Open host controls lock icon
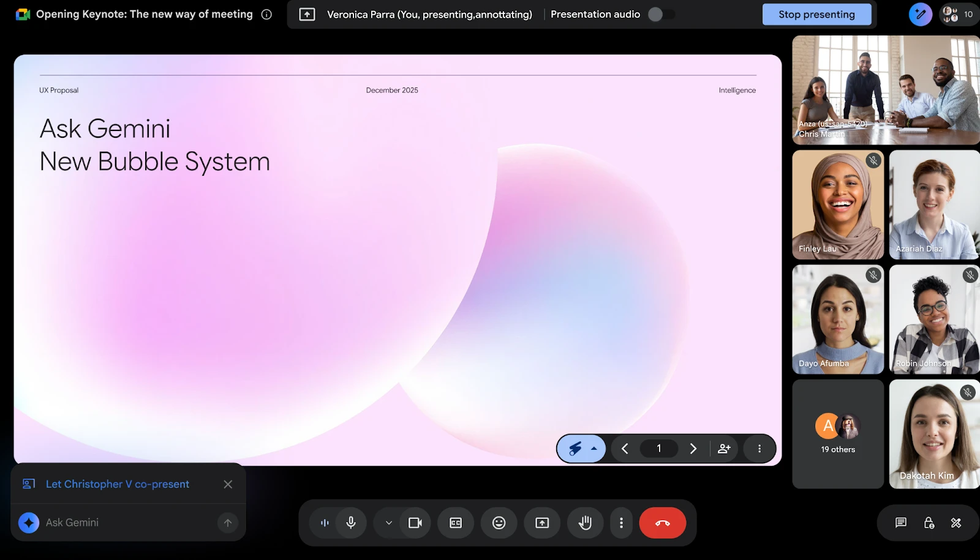 (929, 523)
